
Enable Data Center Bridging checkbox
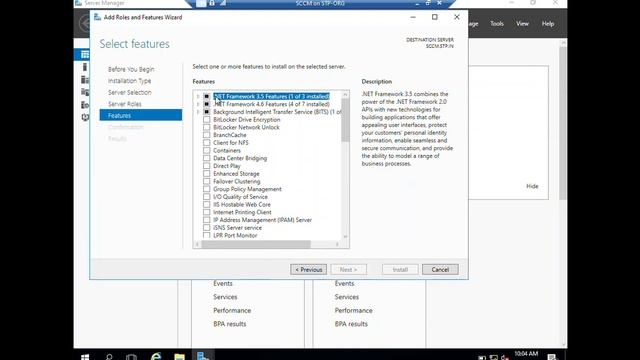coord(207,158)
